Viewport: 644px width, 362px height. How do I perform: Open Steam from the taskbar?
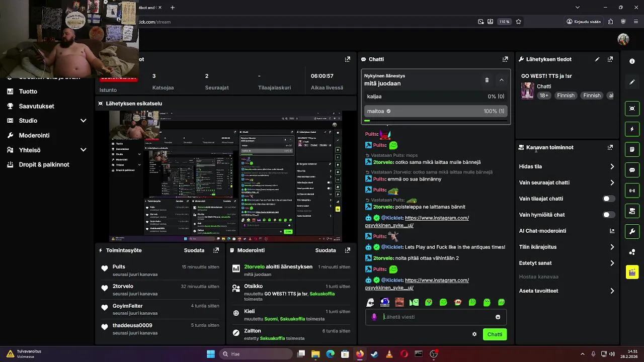point(374,354)
